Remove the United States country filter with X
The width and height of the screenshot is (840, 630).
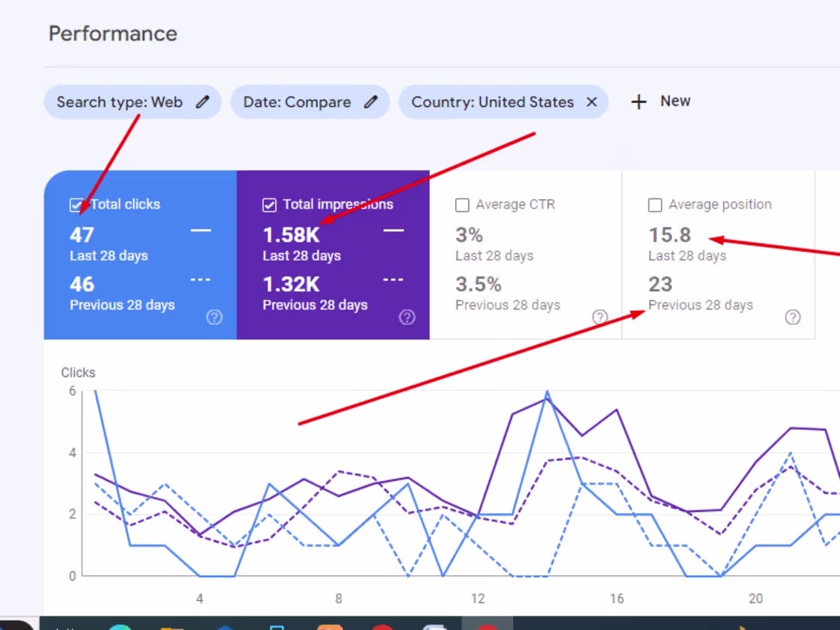pos(592,101)
